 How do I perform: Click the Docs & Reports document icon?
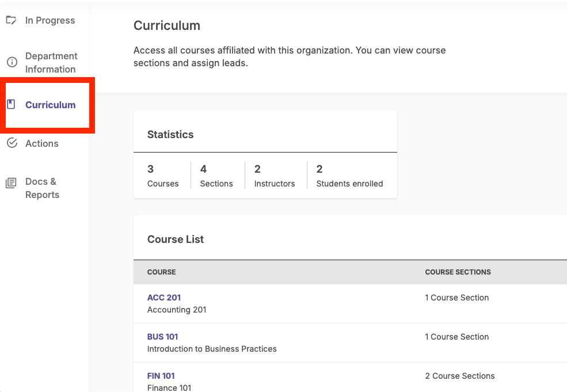pyautogui.click(x=11, y=183)
